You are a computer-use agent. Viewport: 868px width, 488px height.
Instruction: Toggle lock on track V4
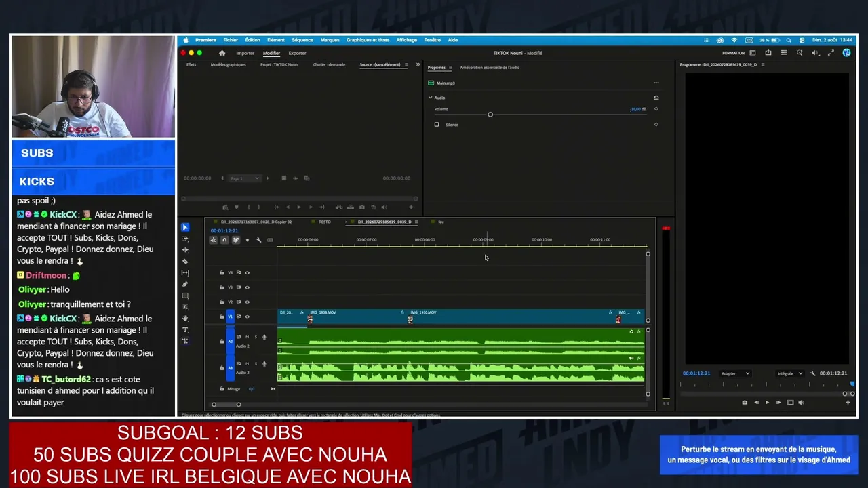click(222, 273)
